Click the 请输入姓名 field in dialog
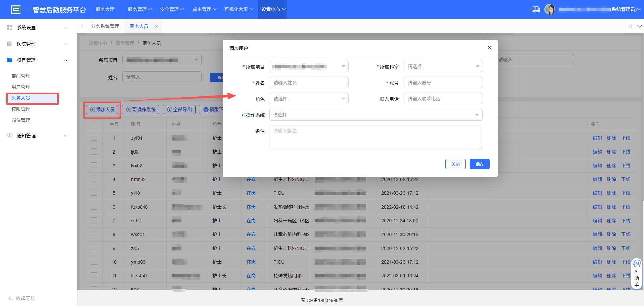 click(309, 83)
